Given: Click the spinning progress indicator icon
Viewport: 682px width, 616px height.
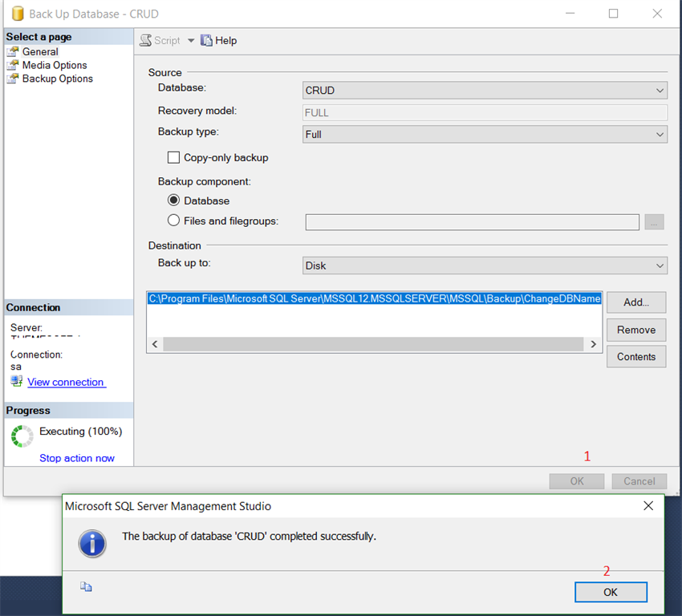Looking at the screenshot, I should tap(22, 436).
